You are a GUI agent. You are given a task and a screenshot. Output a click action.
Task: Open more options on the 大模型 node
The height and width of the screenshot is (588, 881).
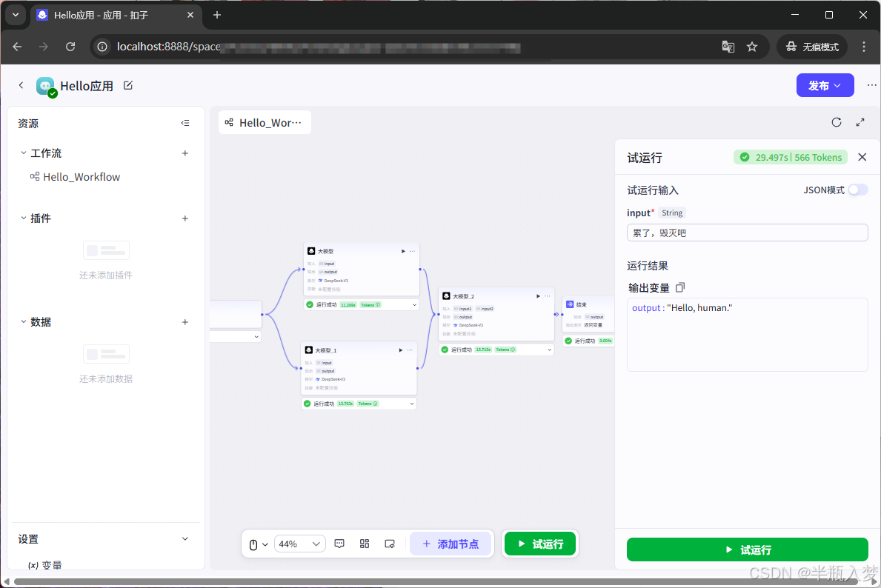[413, 251]
